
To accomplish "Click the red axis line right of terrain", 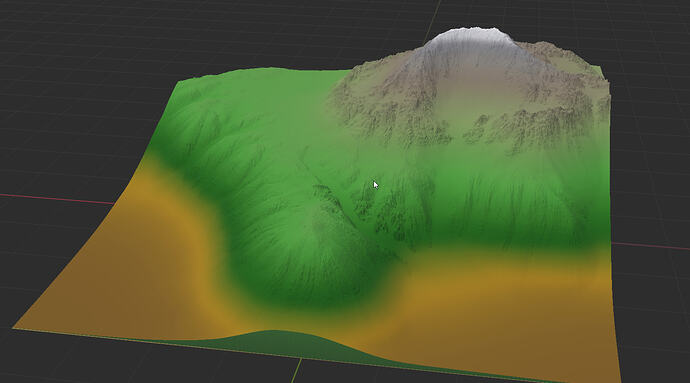I will 650,246.
